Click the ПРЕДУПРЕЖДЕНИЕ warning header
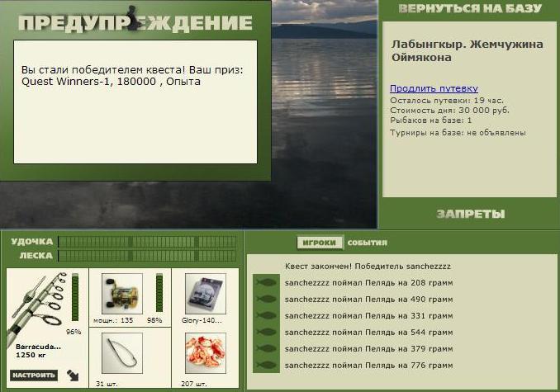The width and height of the screenshot is (560, 392). [x=135, y=23]
